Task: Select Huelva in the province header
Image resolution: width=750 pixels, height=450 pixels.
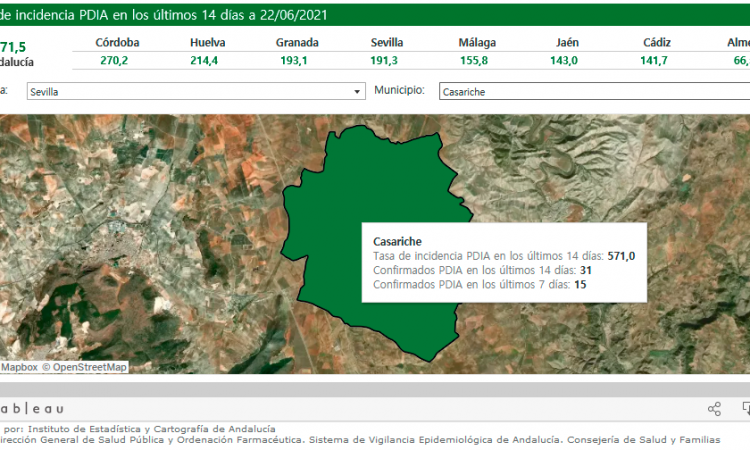Action: click(207, 43)
